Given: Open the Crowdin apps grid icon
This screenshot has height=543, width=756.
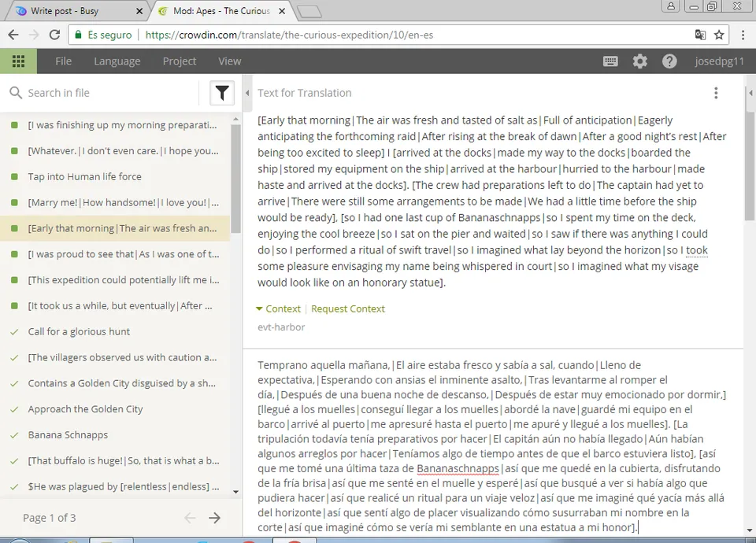Looking at the screenshot, I should point(18,61).
